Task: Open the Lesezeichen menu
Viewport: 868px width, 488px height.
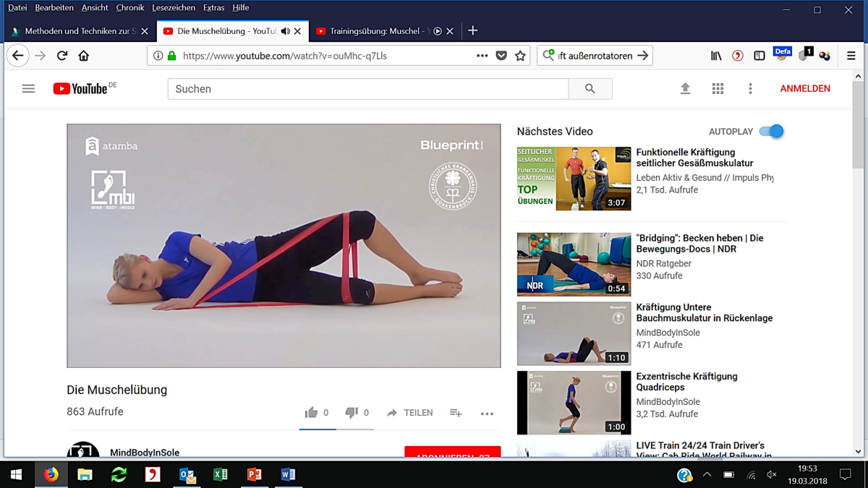Action: (x=174, y=8)
